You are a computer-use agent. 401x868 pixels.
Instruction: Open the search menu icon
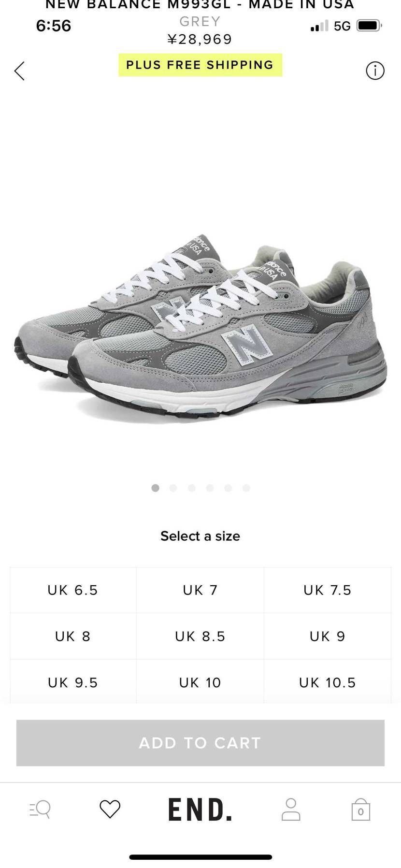[40, 809]
